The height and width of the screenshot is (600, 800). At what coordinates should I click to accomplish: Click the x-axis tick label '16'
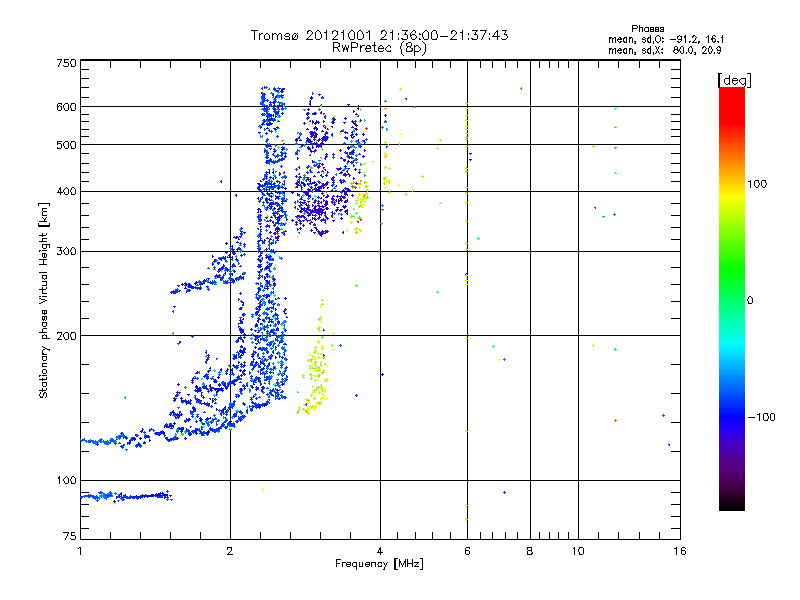tap(680, 551)
